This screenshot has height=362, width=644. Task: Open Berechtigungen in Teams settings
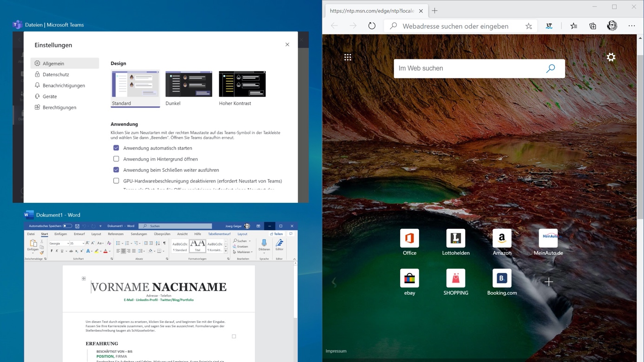(59, 107)
